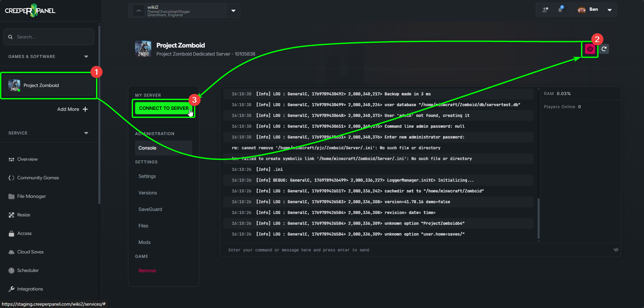
Task: Expand the Ben user account menu
Action: point(609,10)
